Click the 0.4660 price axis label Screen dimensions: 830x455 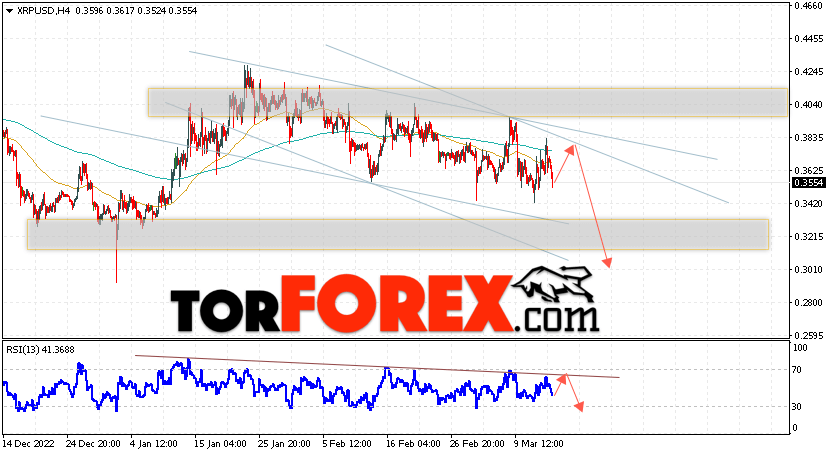[809, 6]
